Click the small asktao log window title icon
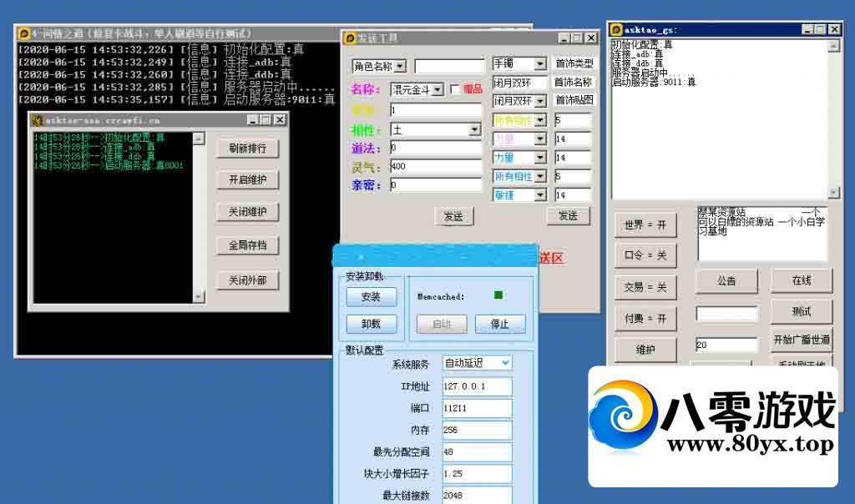The image size is (855, 504). click(x=37, y=120)
